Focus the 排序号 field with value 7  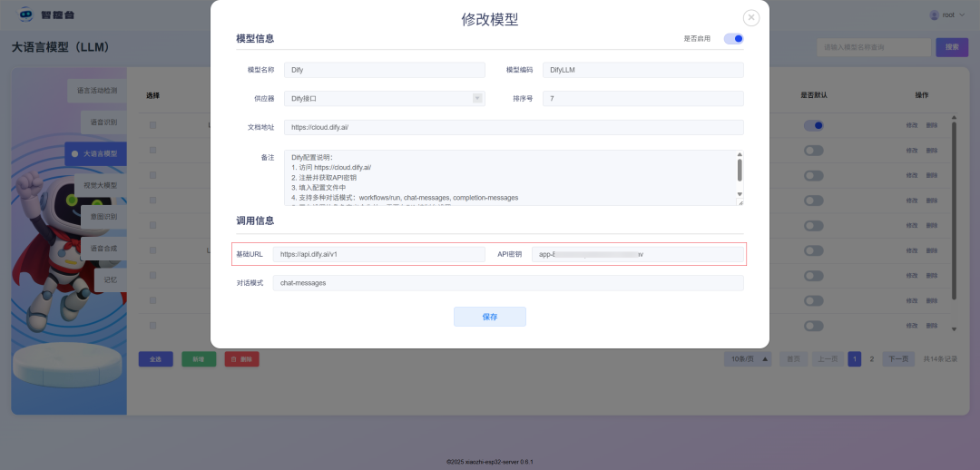pos(643,99)
